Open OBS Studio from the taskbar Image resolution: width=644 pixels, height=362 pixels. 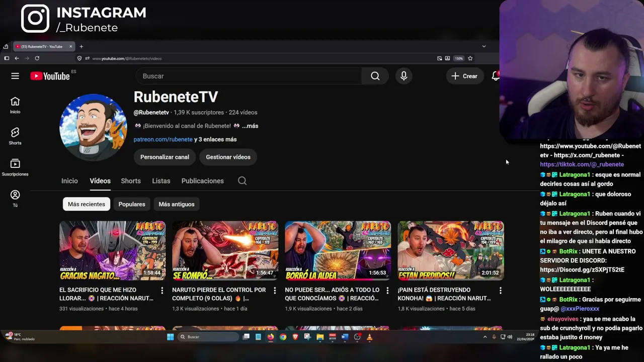(x=357, y=337)
